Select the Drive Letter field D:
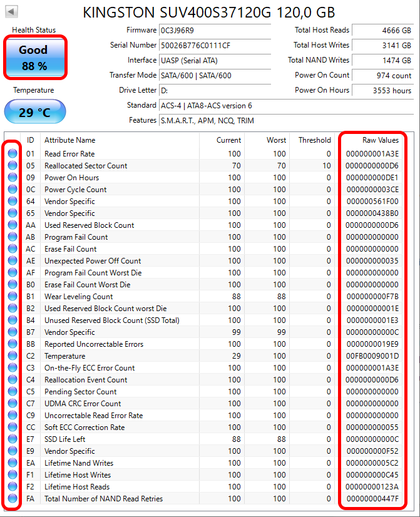420x517 pixels. [x=215, y=90]
